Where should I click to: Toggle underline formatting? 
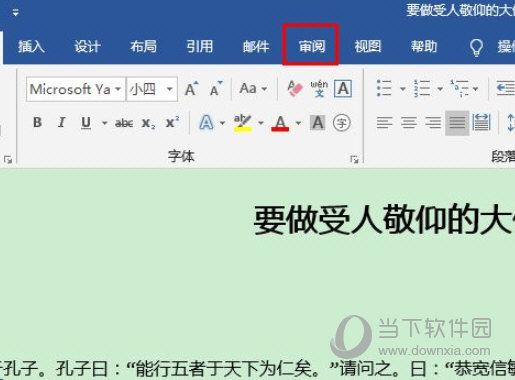(x=86, y=122)
